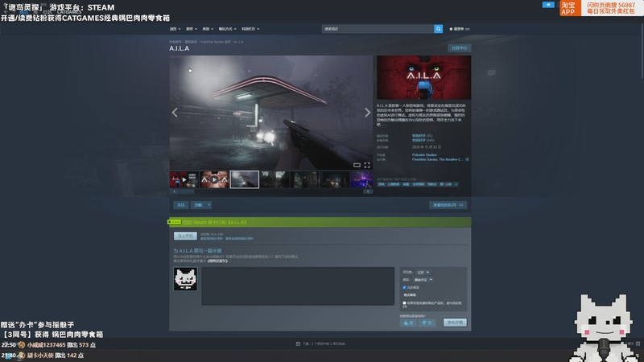
Task: Click the A.I.L.A page title
Action: (x=179, y=48)
